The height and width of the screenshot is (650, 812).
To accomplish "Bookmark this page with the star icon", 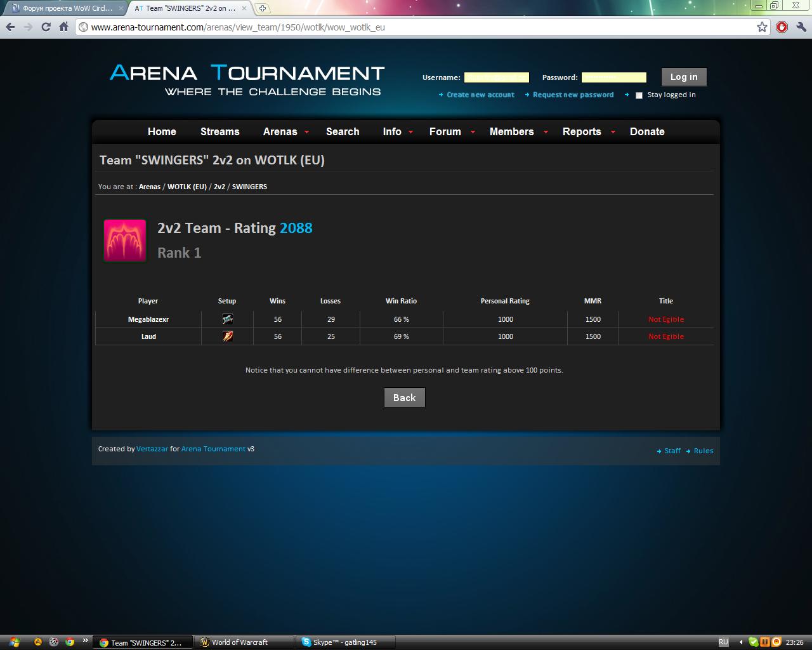I will 762,27.
